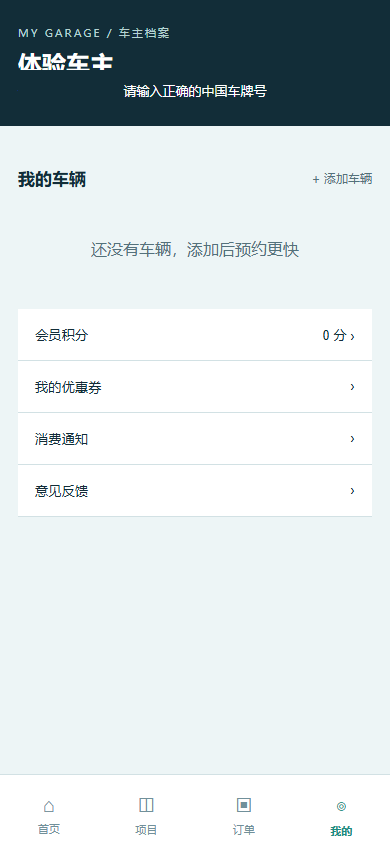
Task: Open the 会员积分 row
Action: coord(195,335)
